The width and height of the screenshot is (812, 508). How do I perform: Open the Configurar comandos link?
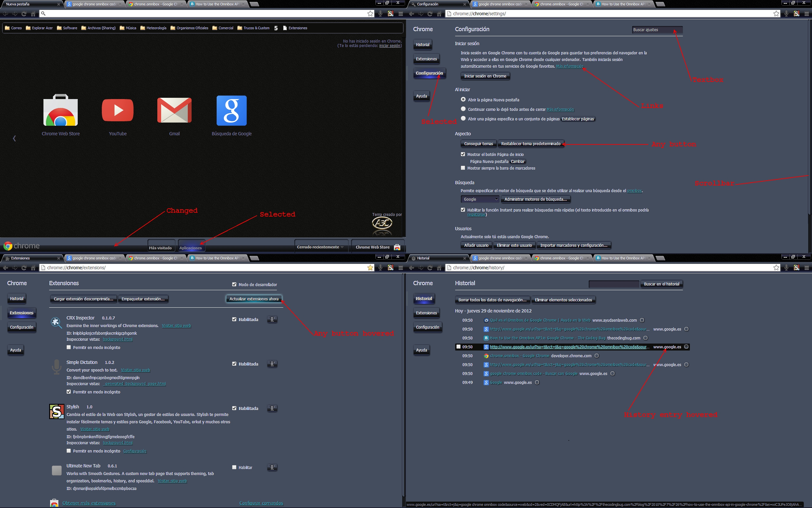[x=261, y=503]
